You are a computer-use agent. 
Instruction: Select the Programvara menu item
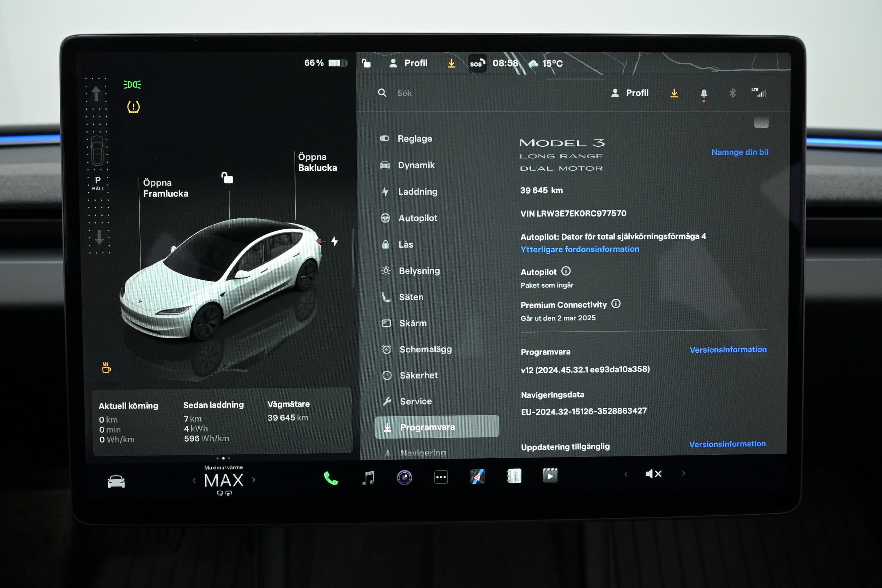tap(437, 427)
